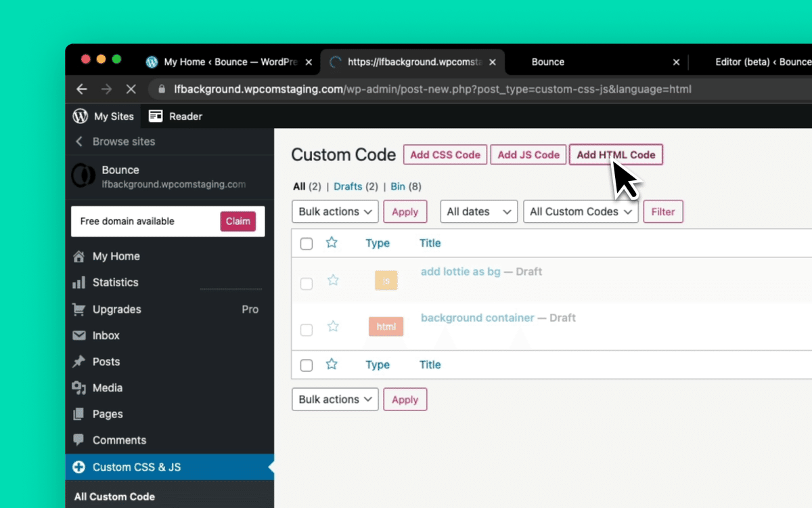Open the bottom Bulk actions dropdown
Viewport: 812px width, 508px height.
[335, 399]
